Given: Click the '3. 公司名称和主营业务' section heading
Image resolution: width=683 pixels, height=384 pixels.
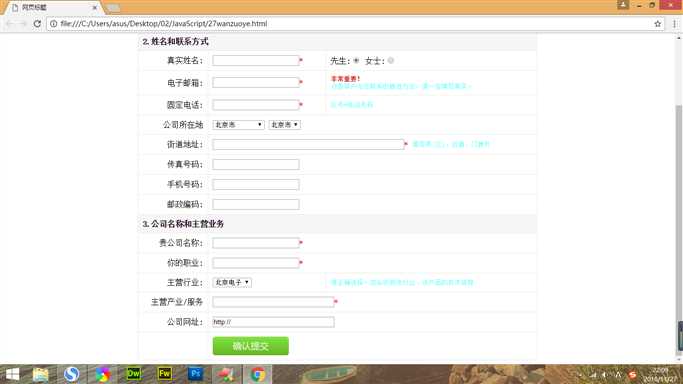Looking at the screenshot, I should pyautogui.click(x=183, y=224).
